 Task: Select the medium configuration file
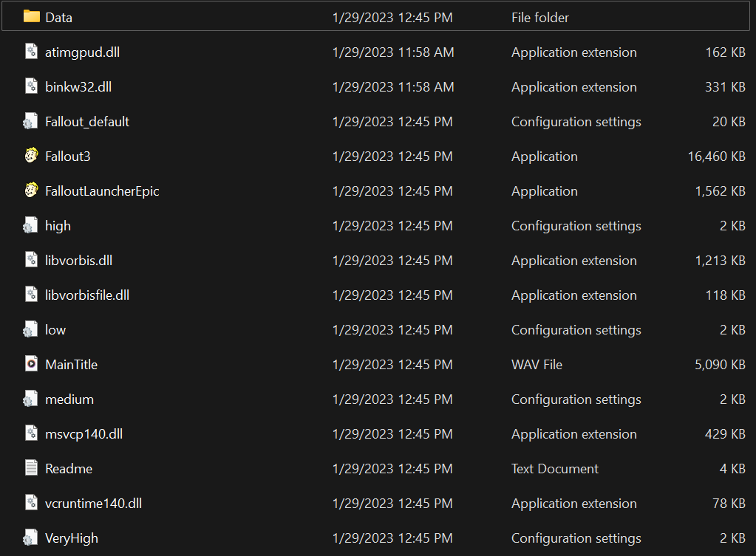[69, 399]
